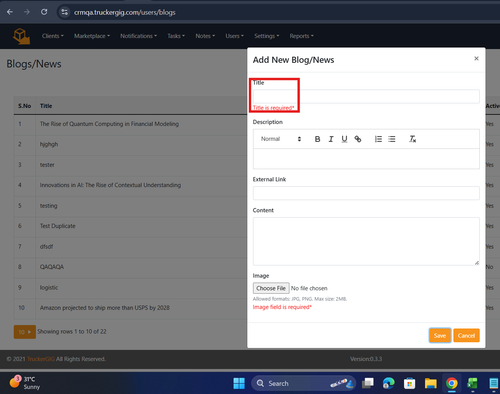Reload the page with refresh icon
This screenshot has height=394, width=500.
pyautogui.click(x=44, y=12)
